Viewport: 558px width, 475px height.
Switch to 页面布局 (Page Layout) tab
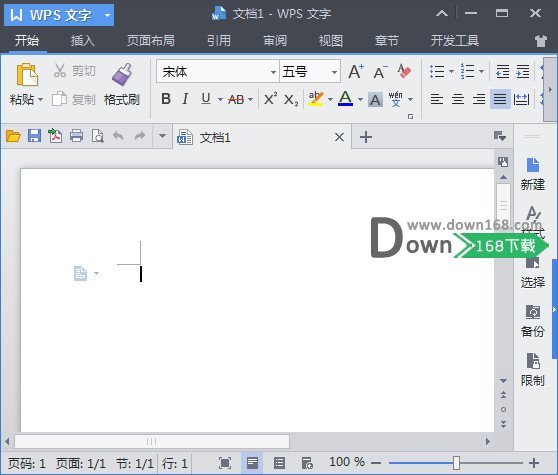[x=151, y=41]
